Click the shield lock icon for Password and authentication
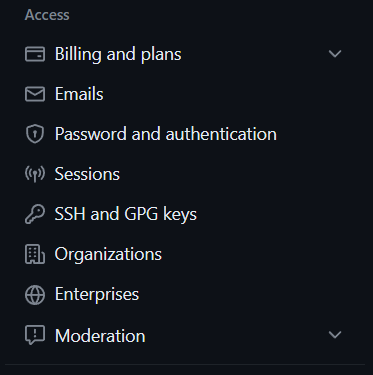The height and width of the screenshot is (375, 373). pos(35,134)
